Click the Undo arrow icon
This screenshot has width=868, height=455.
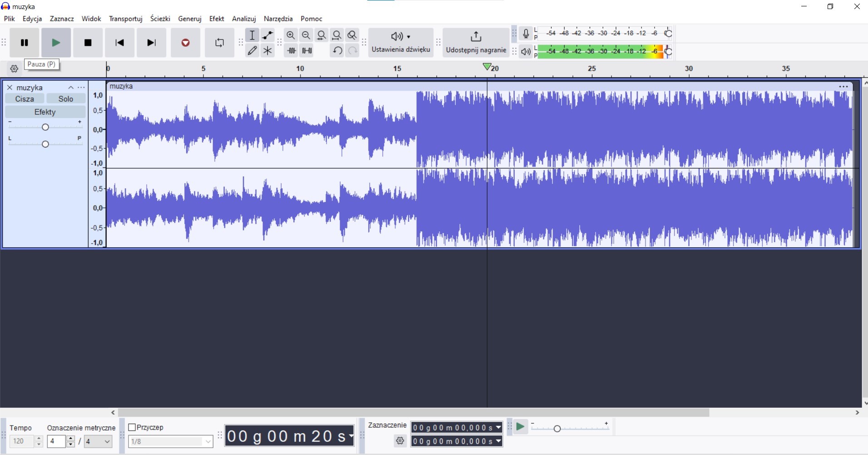(337, 50)
